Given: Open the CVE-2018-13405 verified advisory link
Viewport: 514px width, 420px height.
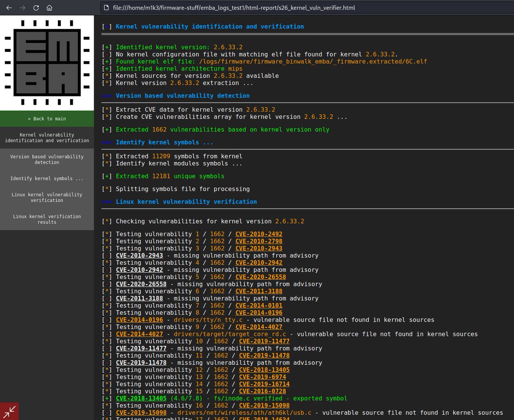Looking at the screenshot, I should pyautogui.click(x=141, y=398).
